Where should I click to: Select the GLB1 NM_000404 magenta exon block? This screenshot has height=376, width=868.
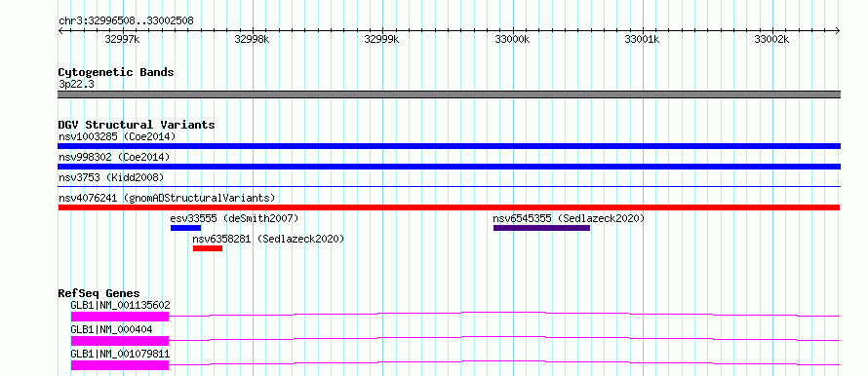120,341
